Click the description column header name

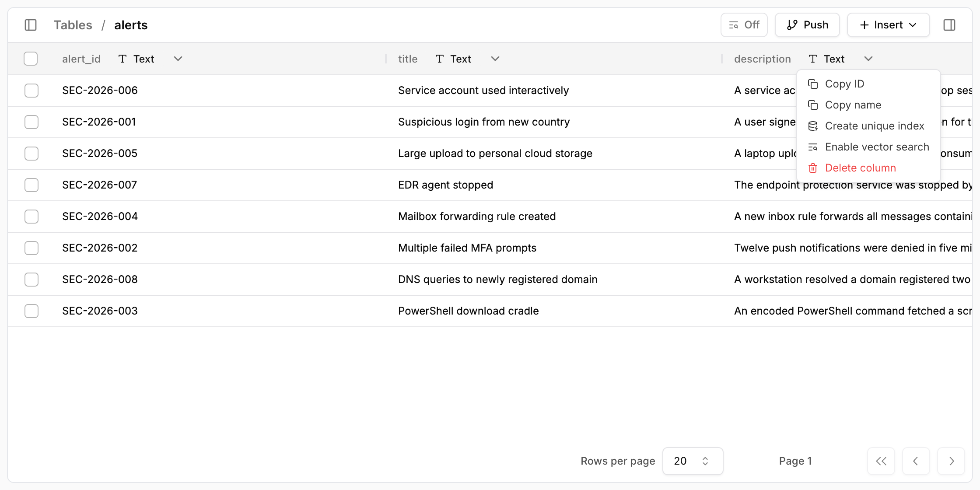coord(763,59)
